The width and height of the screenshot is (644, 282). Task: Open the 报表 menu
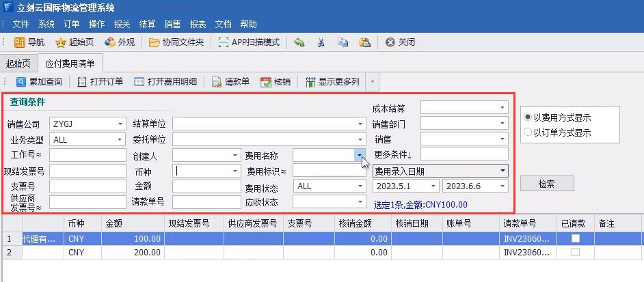tap(198, 24)
